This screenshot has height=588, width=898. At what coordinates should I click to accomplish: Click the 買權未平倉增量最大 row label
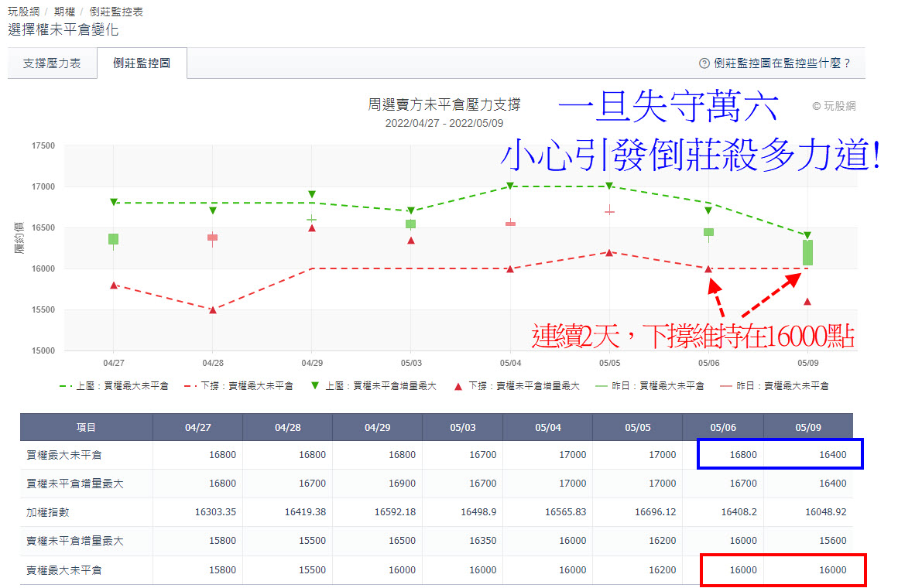(x=75, y=484)
